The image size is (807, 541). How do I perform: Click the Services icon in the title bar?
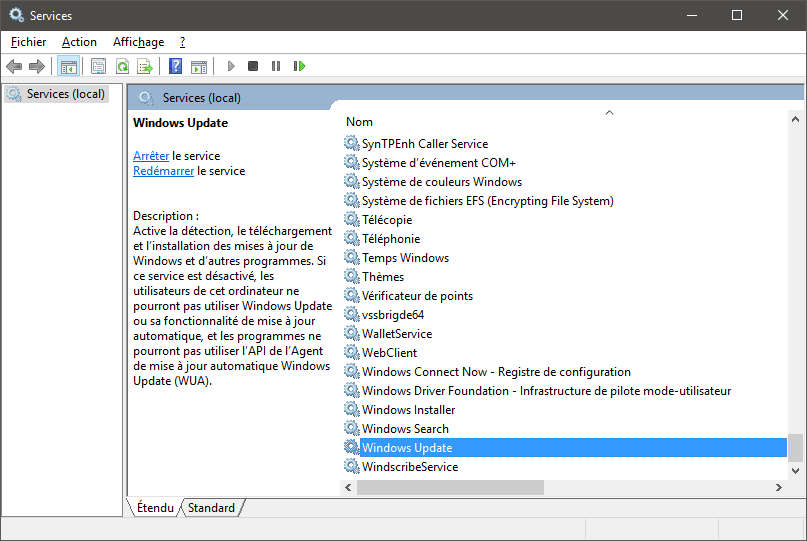pyautogui.click(x=16, y=15)
